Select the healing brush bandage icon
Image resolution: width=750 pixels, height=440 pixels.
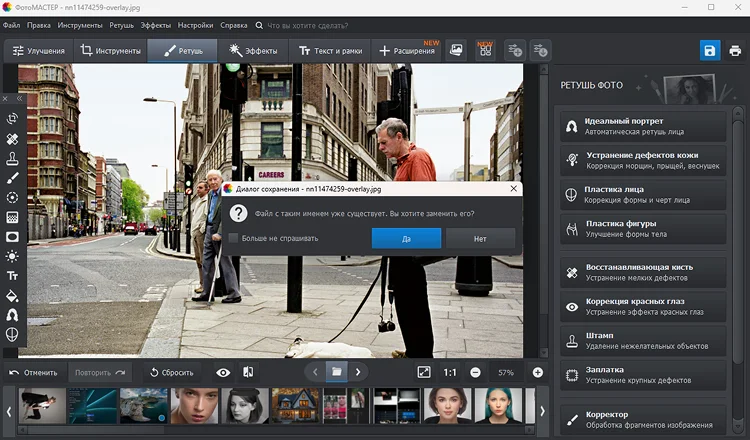[12, 139]
